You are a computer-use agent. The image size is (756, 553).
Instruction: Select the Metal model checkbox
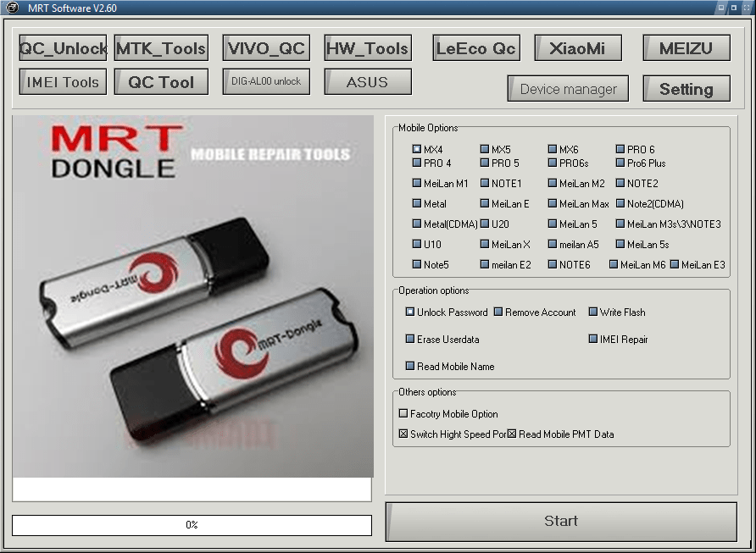(417, 203)
